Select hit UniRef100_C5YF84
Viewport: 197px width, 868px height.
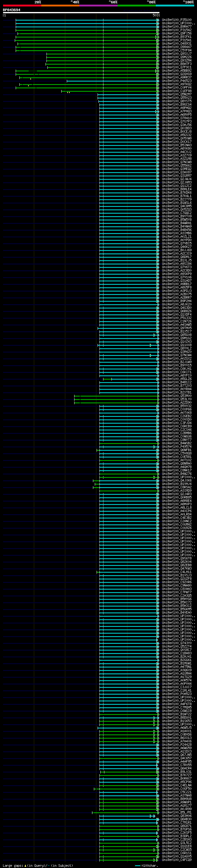click(177, 50)
